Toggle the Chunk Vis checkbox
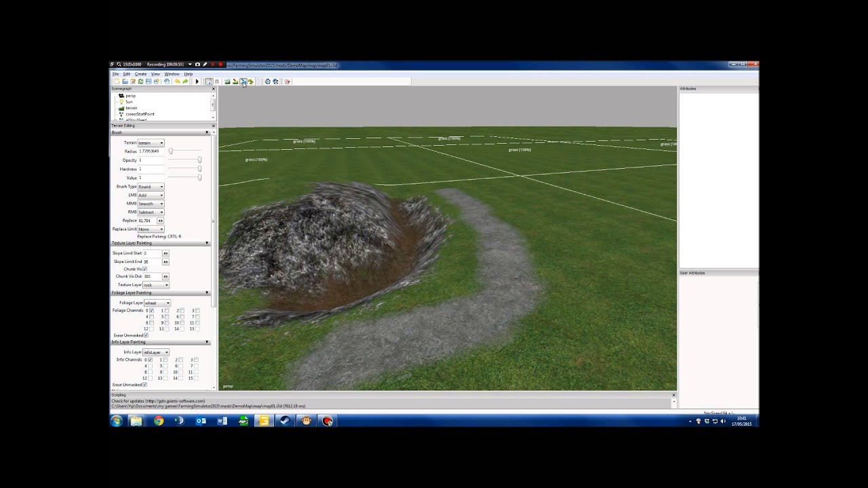868x488 pixels. point(145,269)
